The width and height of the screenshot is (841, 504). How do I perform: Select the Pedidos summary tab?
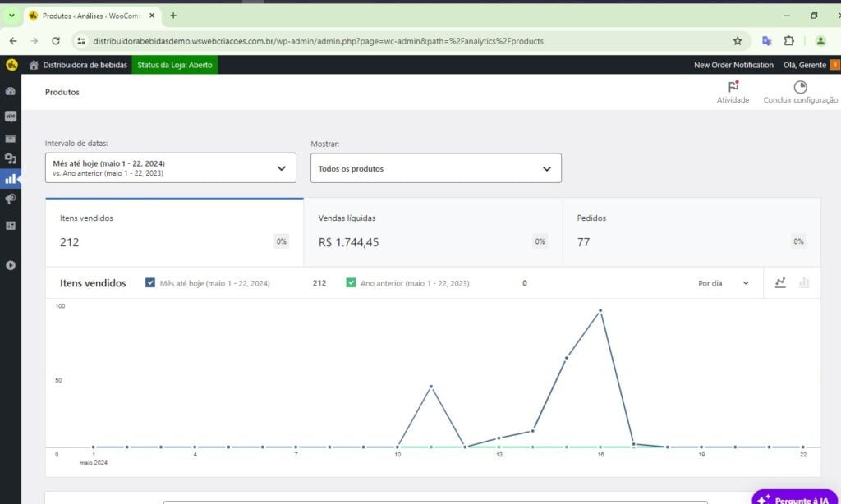(x=691, y=231)
